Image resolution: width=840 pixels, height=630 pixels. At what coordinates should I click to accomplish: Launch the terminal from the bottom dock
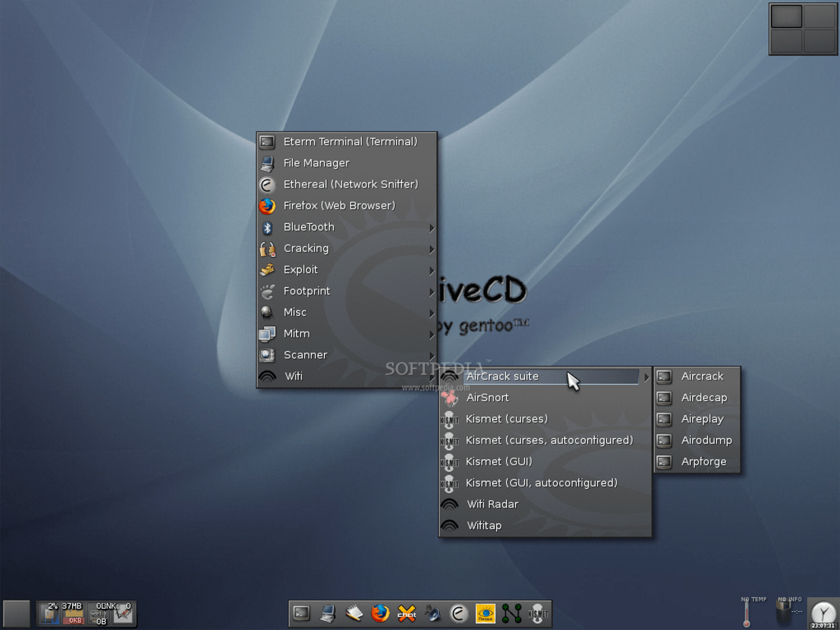pyautogui.click(x=302, y=614)
